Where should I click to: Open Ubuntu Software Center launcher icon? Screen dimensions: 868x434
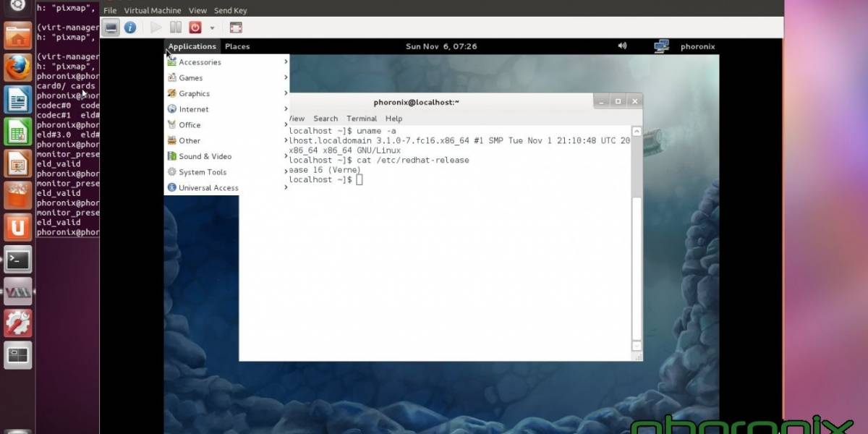pos(18,195)
